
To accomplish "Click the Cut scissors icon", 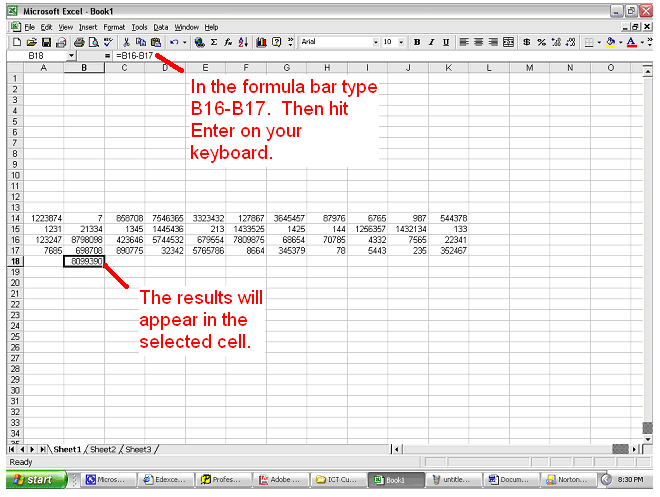I will click(x=126, y=42).
